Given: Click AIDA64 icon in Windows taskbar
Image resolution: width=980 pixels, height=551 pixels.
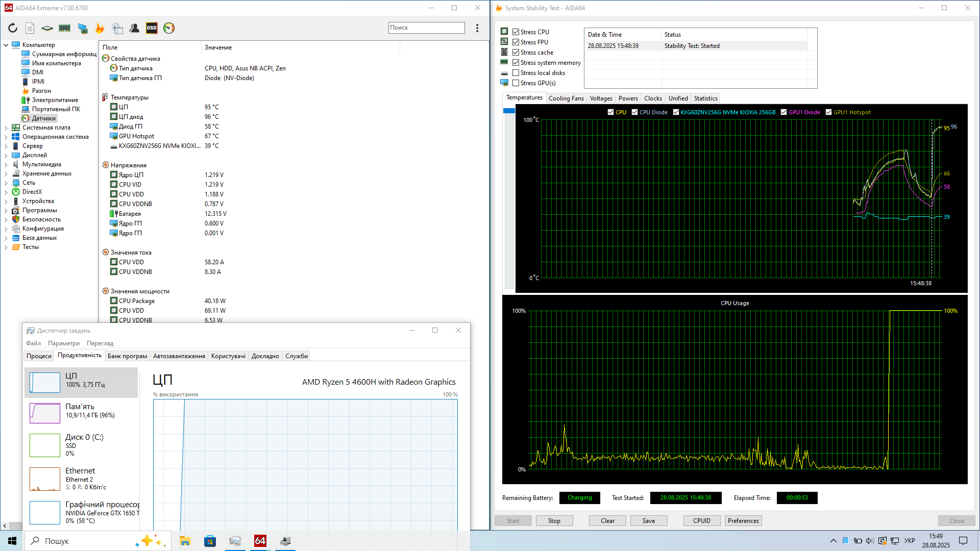Looking at the screenshot, I should (260, 541).
